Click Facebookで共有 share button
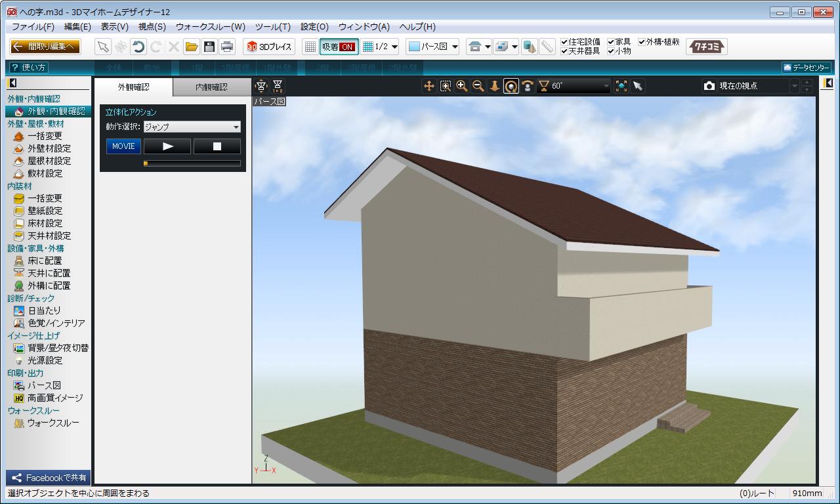This screenshot has width=840, height=504. tap(49, 478)
